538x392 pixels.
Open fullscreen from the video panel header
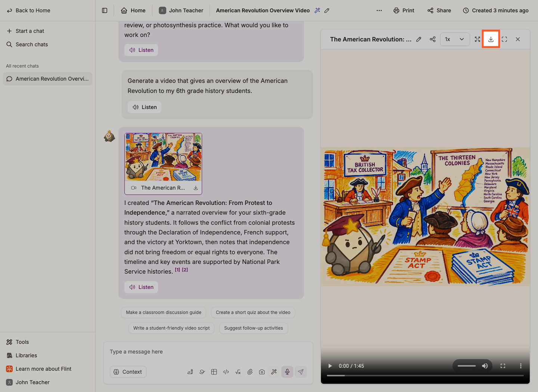(504, 39)
